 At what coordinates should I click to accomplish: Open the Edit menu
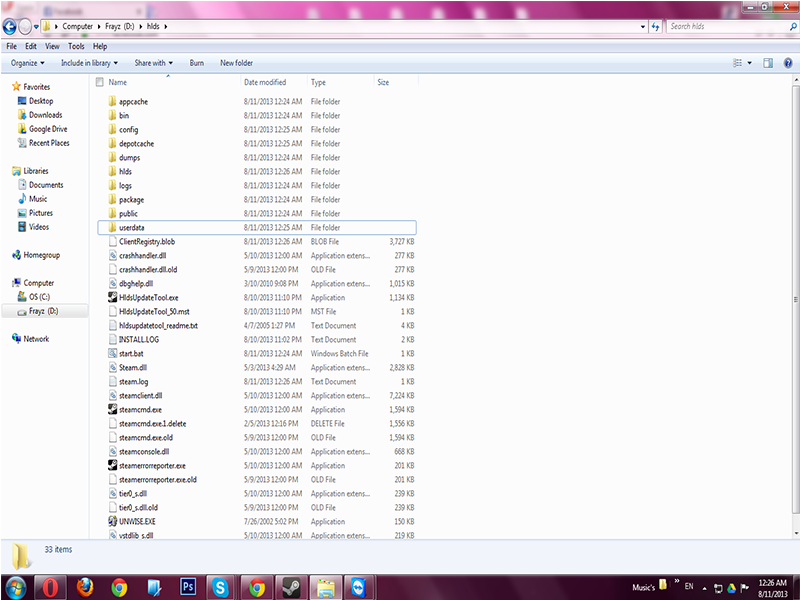(x=31, y=46)
